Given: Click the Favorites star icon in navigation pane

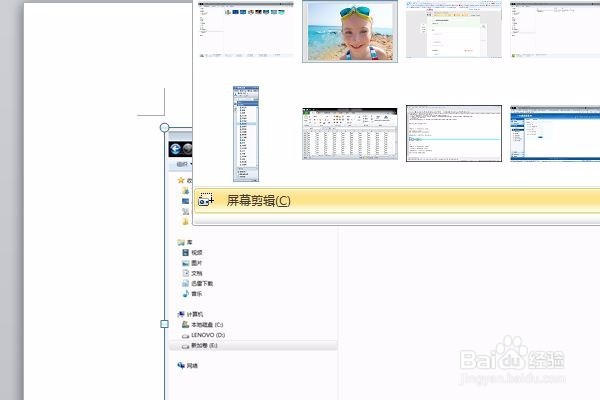Looking at the screenshot, I should click(181, 180).
